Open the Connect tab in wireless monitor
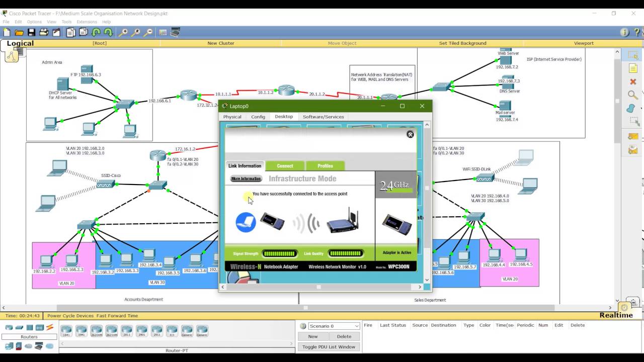 tap(285, 166)
